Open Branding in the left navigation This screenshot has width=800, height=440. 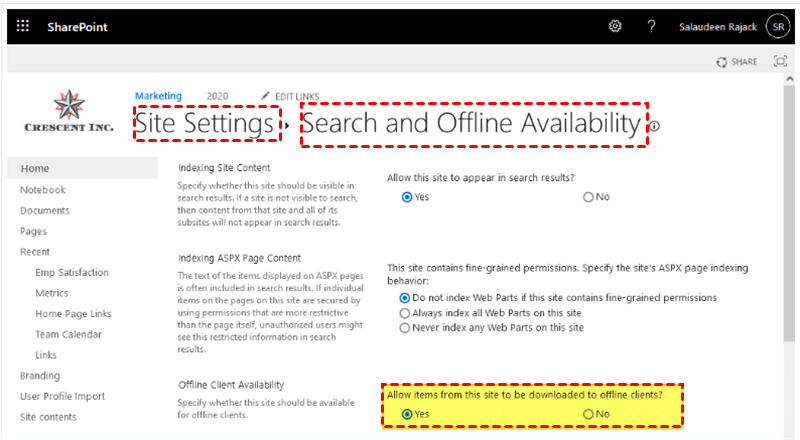tap(40, 376)
